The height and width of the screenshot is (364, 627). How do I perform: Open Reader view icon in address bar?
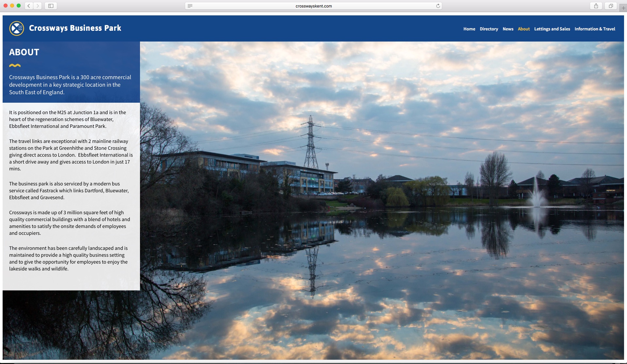click(x=190, y=6)
